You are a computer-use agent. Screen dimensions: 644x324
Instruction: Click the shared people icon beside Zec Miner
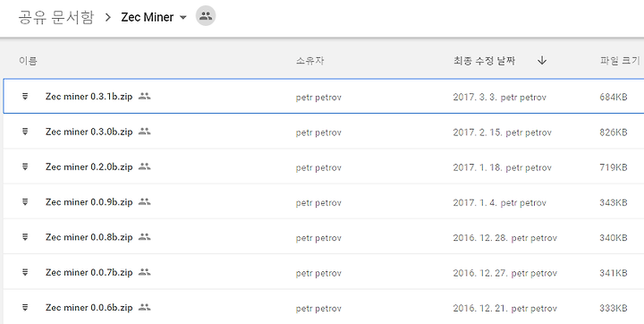[x=206, y=16]
